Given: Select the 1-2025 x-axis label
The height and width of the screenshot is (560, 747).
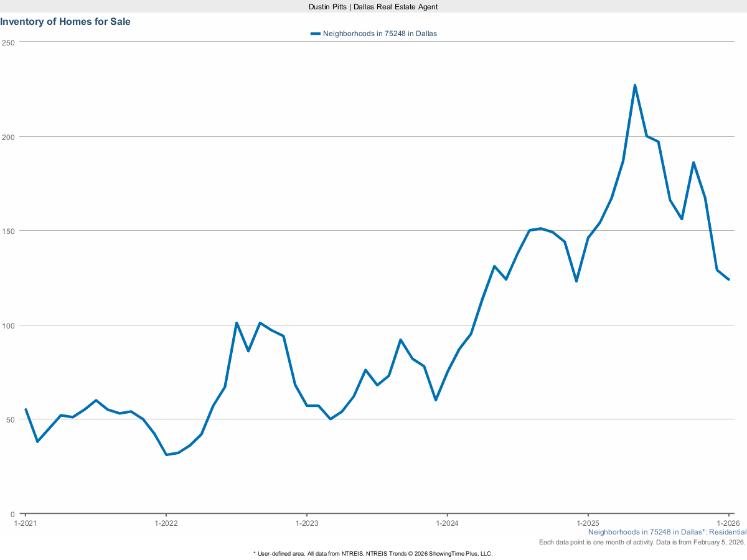Looking at the screenshot, I should (588, 523).
